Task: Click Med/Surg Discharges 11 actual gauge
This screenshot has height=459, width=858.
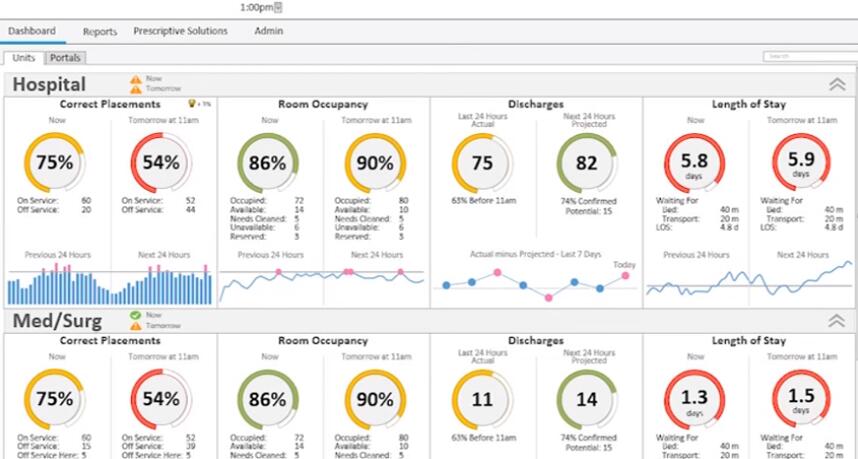Action: tap(482, 399)
